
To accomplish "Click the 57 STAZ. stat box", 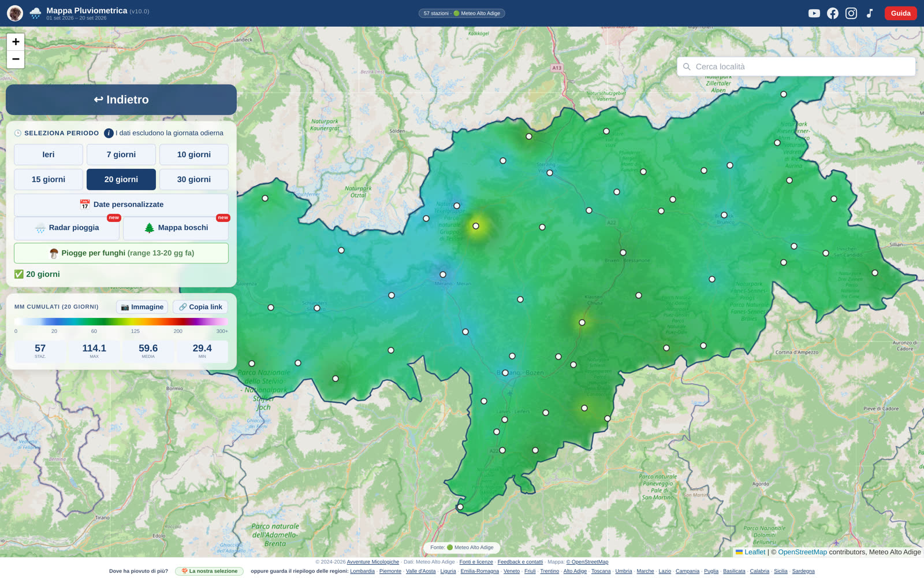I will point(40,351).
